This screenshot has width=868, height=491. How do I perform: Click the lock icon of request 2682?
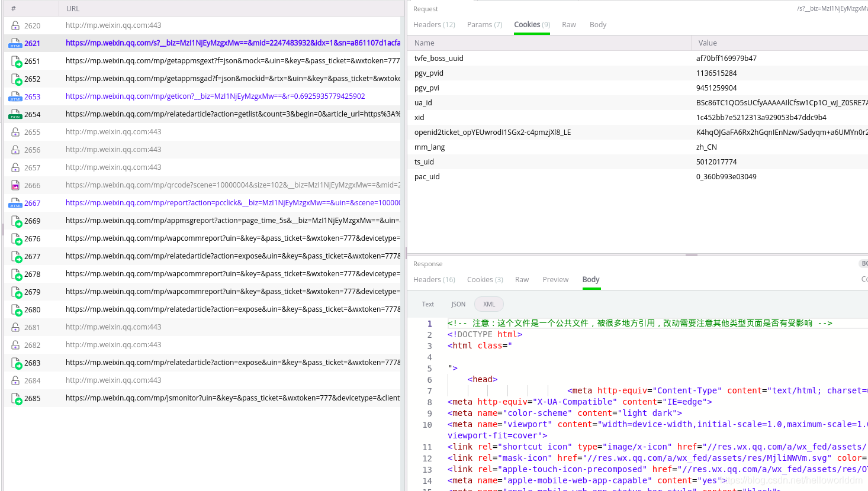(x=15, y=345)
